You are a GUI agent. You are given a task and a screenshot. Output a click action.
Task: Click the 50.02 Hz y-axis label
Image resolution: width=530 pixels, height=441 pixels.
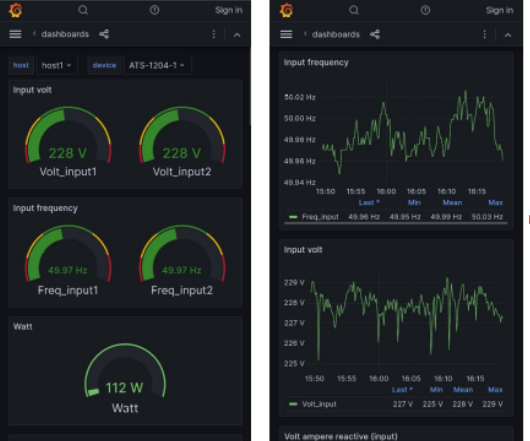[300, 97]
